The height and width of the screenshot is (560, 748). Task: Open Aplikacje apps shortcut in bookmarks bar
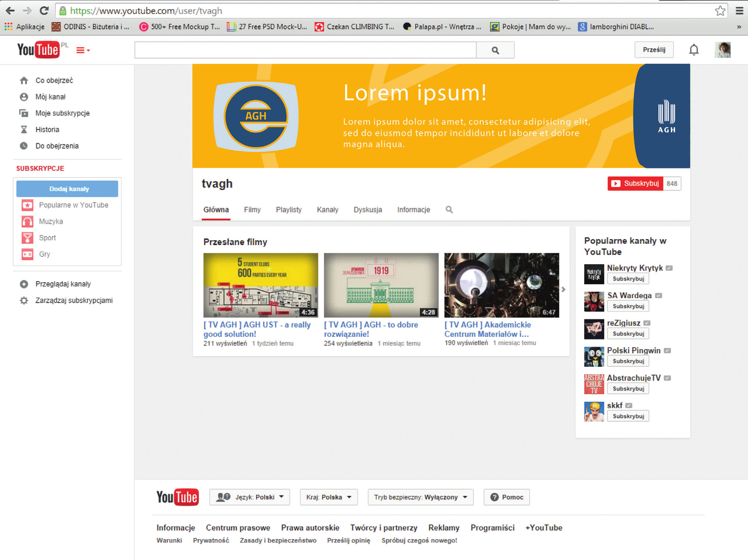coord(24,26)
